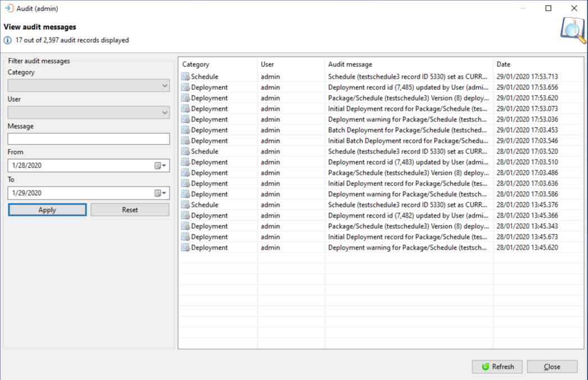Select message 'Initial Batch Deployment record'
This screenshot has width=588, height=380.
pos(408,141)
